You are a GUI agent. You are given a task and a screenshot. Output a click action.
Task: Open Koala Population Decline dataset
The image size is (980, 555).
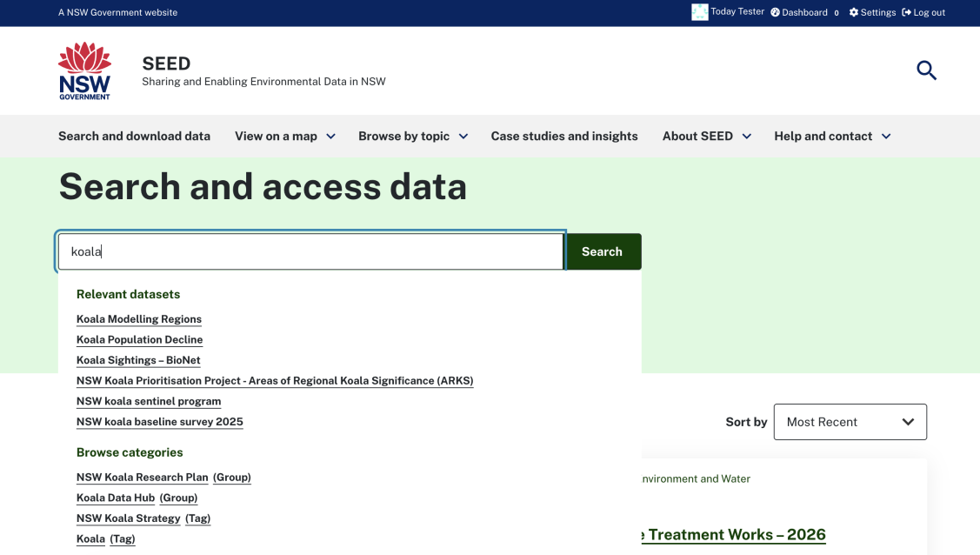tap(139, 339)
